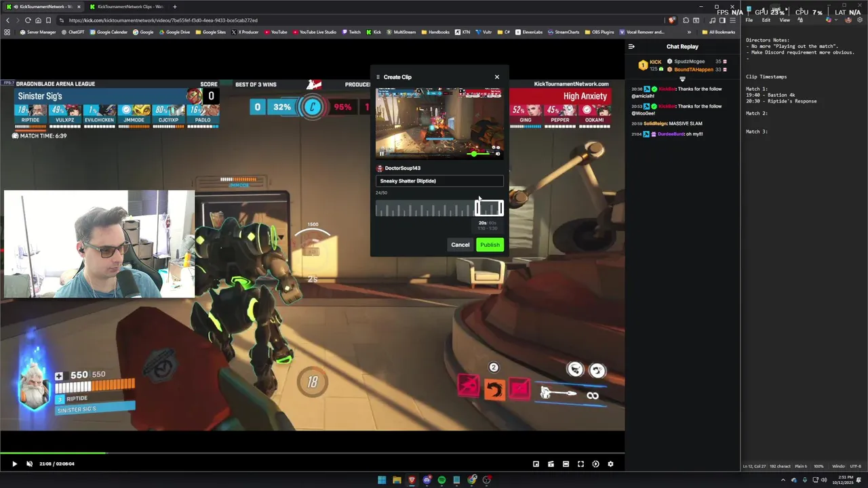
Task: Open video player settings gear
Action: click(x=610, y=464)
